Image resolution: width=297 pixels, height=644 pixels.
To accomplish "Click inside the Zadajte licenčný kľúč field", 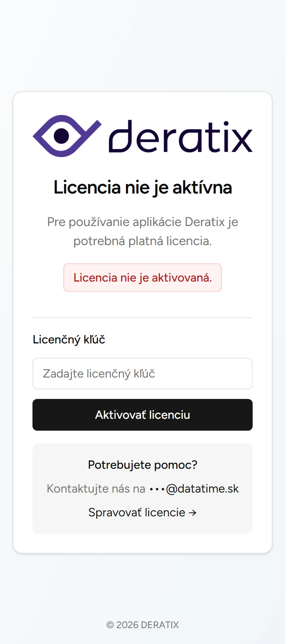I will point(143,374).
